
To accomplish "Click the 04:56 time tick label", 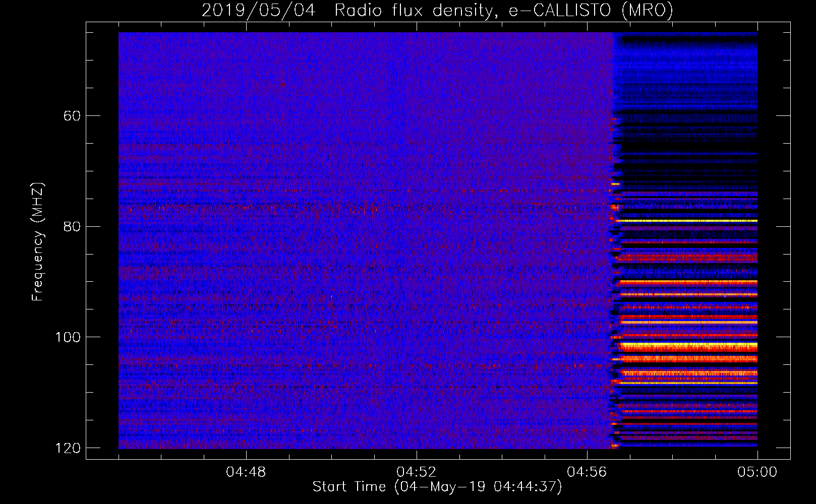I will [x=587, y=472].
